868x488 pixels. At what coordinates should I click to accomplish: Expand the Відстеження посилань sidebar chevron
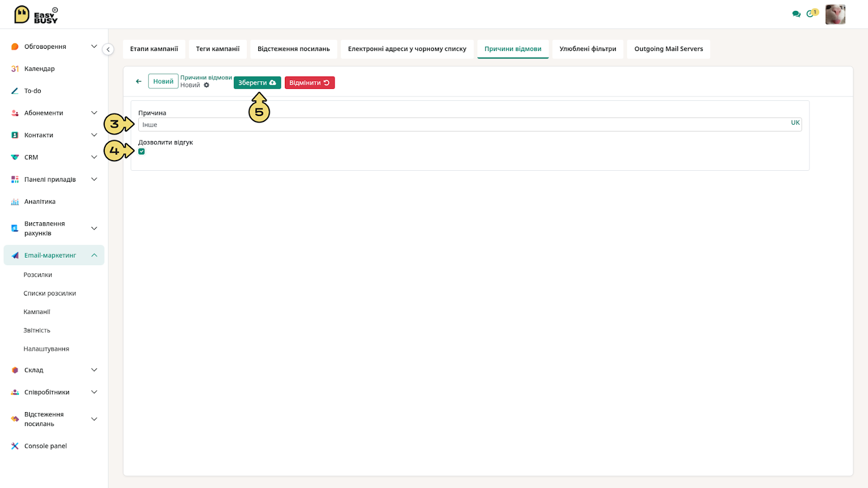click(x=94, y=419)
